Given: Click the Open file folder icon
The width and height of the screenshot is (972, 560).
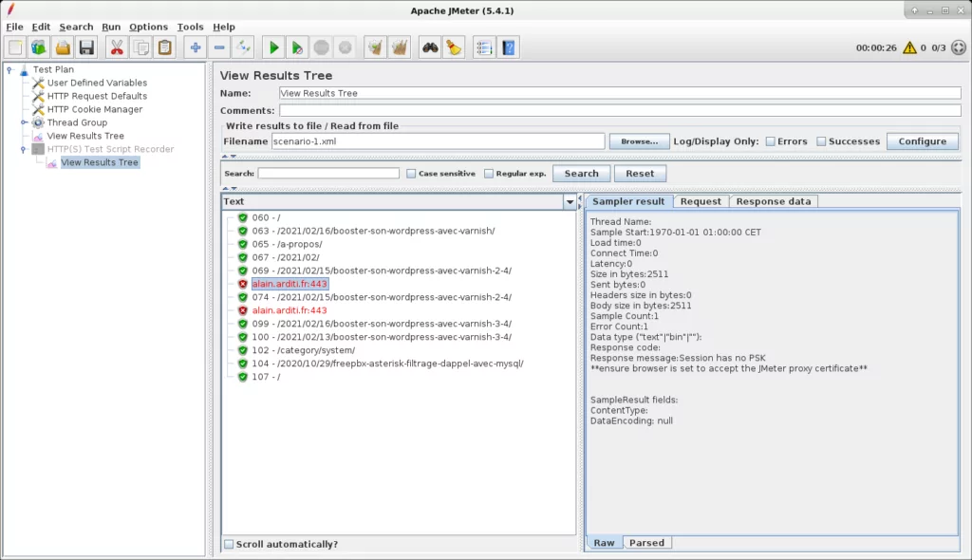Looking at the screenshot, I should (x=63, y=47).
